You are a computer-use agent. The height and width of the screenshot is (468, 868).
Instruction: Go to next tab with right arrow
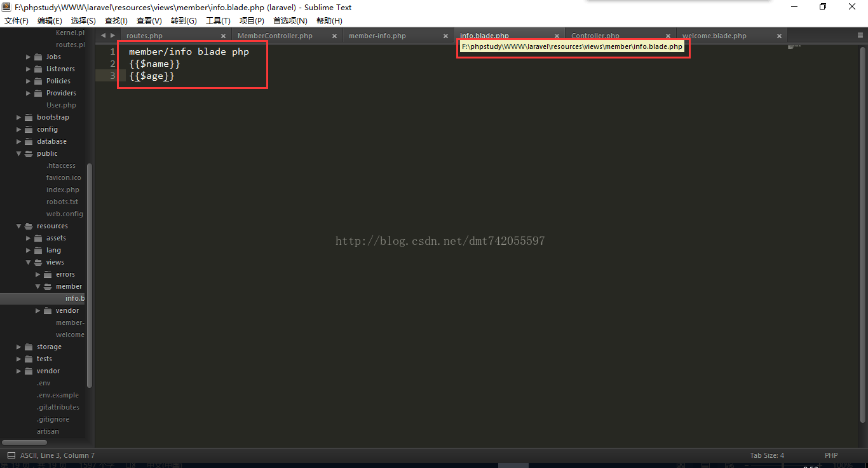click(113, 36)
